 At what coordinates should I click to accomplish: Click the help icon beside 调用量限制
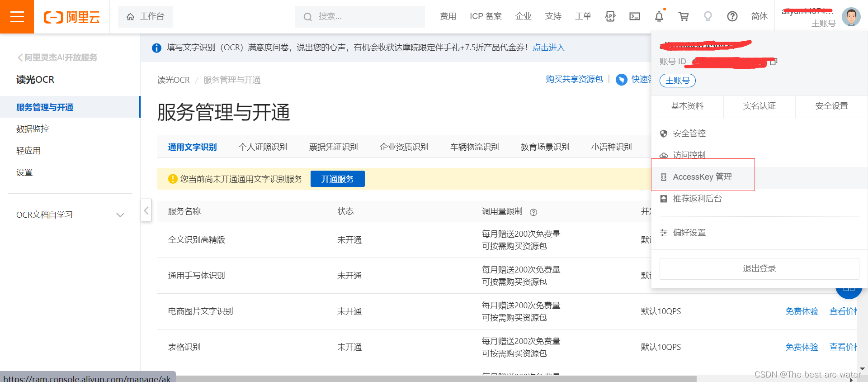point(533,212)
